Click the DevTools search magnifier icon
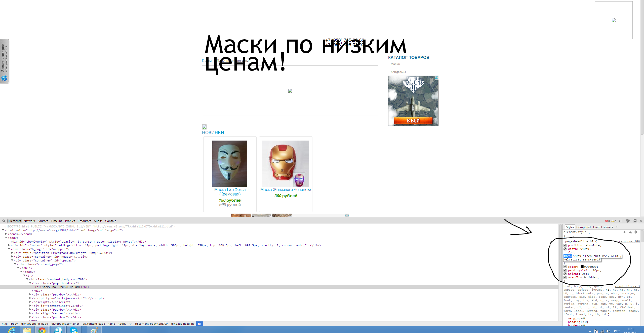Image resolution: width=644 pixels, height=333 pixels. 4,221
